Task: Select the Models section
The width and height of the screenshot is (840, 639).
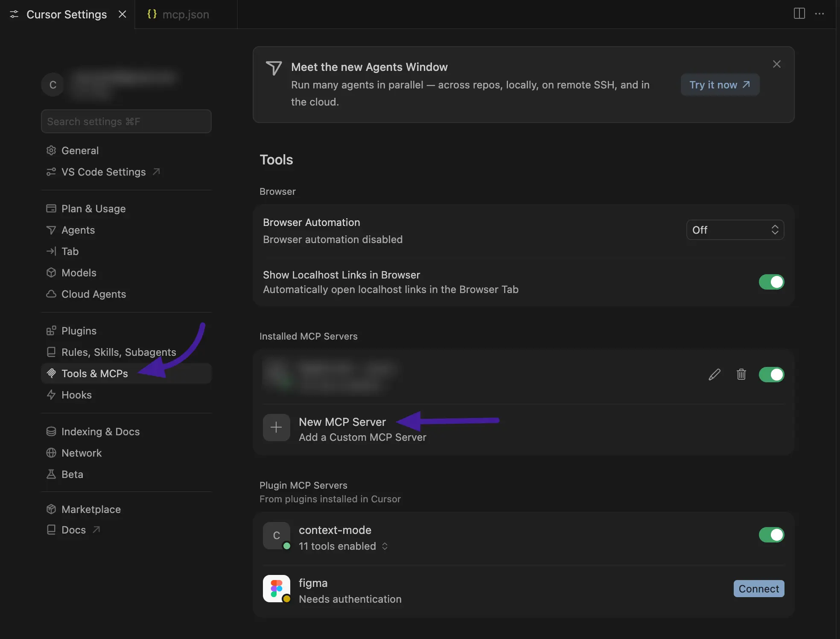Action: (x=126, y=273)
